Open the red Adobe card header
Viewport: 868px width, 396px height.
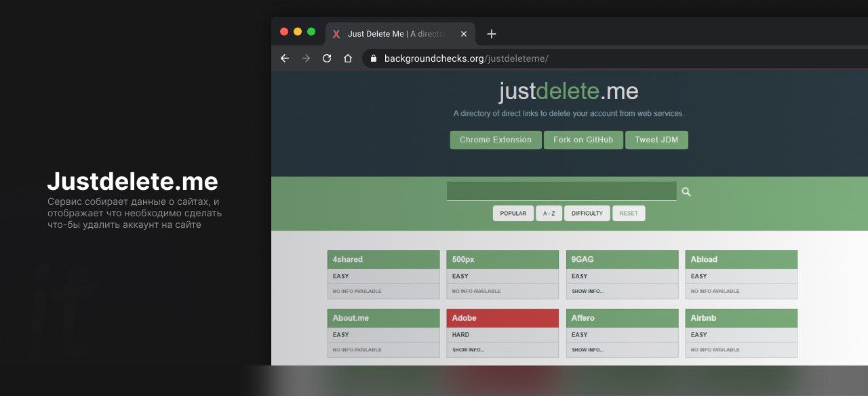(x=502, y=318)
